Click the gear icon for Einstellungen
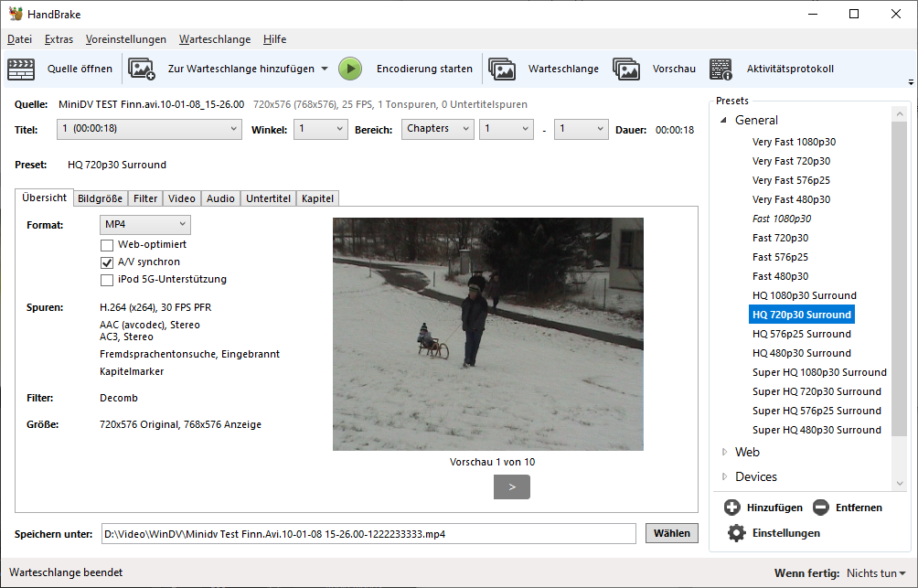Viewport: 918px width, 588px height. [737, 533]
